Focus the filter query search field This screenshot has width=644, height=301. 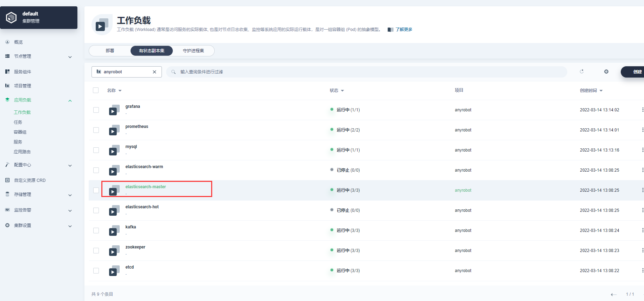[x=366, y=72]
